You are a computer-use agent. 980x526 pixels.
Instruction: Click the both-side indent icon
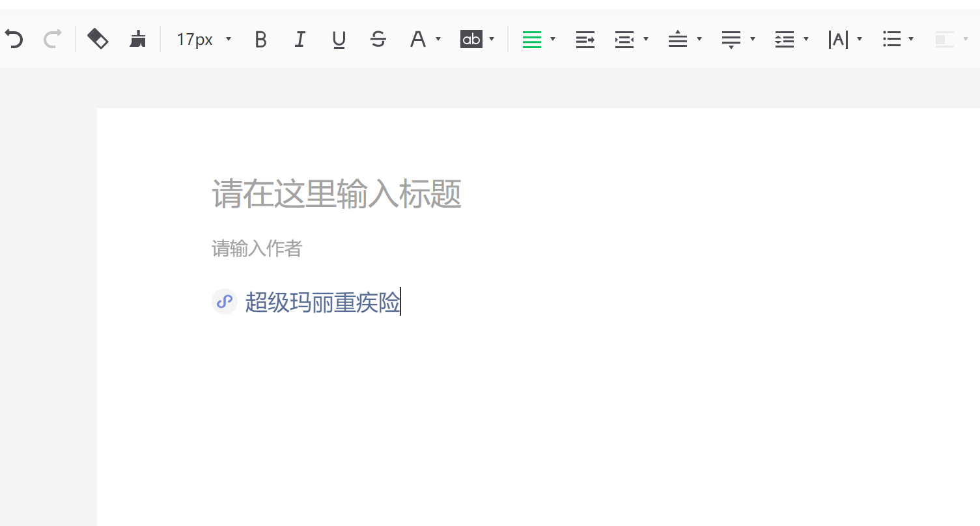(624, 40)
